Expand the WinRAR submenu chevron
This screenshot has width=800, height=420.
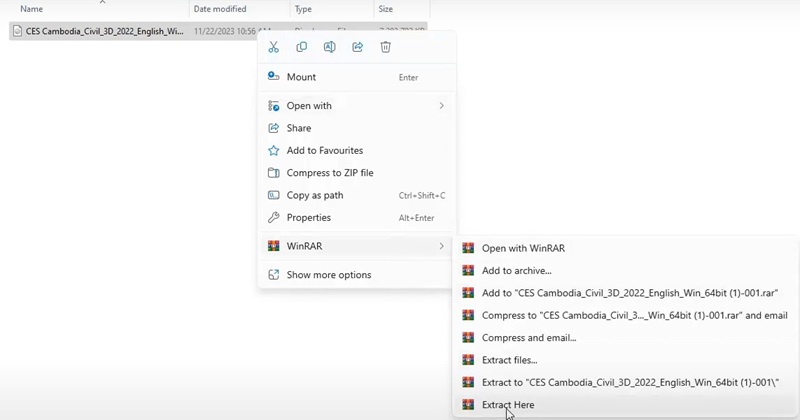point(441,246)
